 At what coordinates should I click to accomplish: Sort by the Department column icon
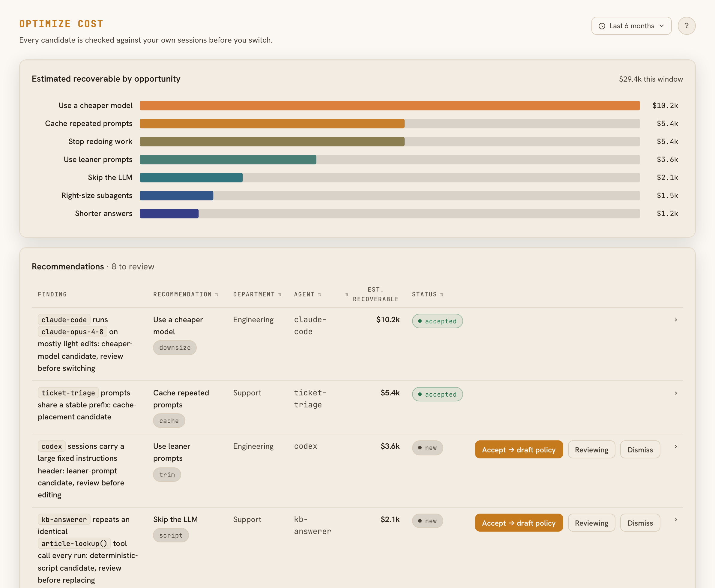click(280, 294)
